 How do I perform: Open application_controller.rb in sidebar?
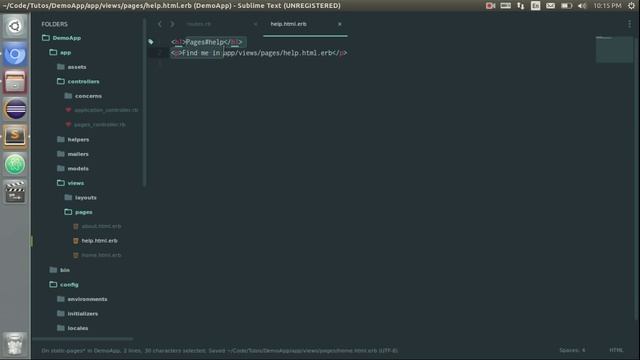coord(102,110)
